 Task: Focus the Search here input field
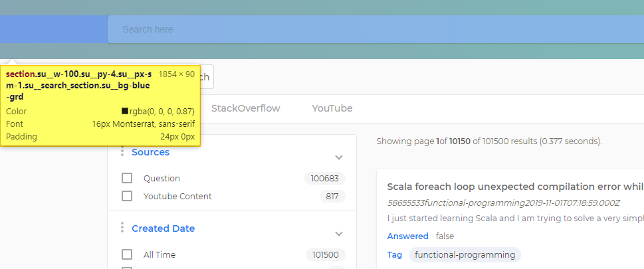point(372,29)
